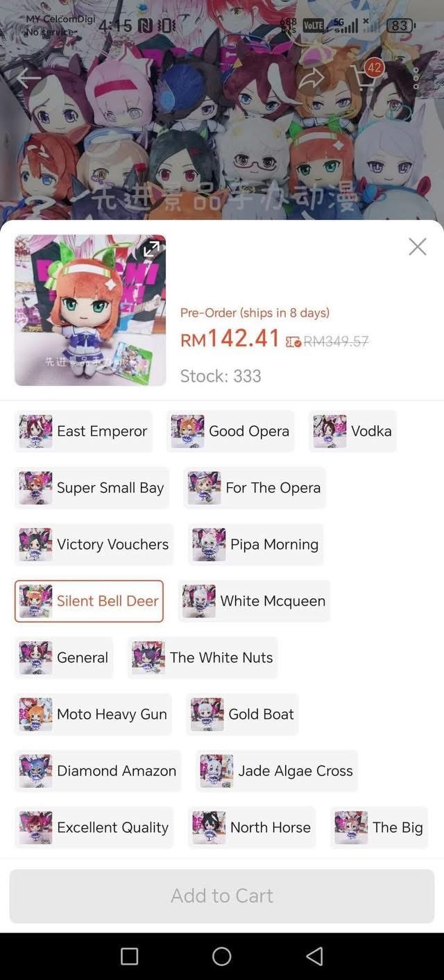The width and height of the screenshot is (444, 980).
Task: Tap the Android back navigation triangle
Action: coord(314,956)
